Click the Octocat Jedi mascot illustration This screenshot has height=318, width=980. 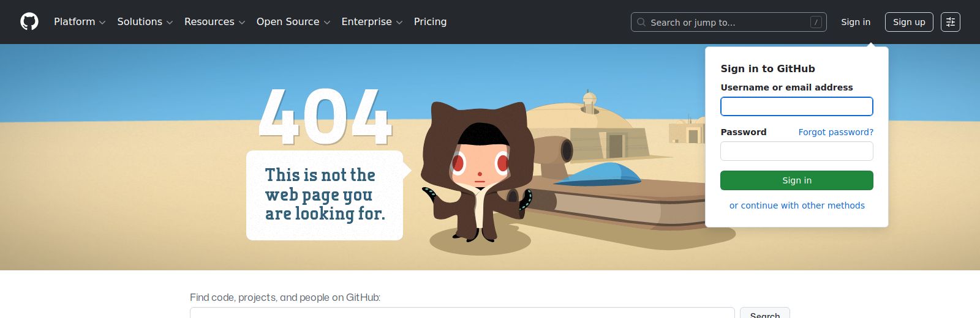click(x=478, y=171)
